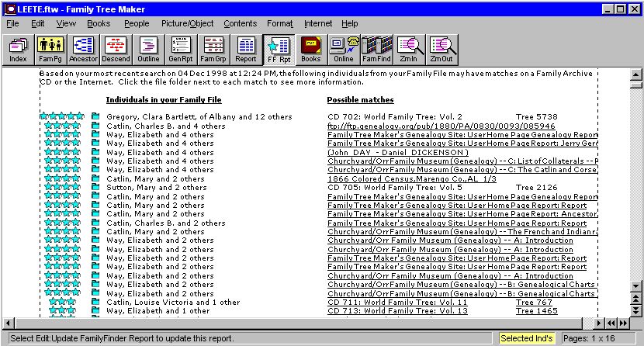Open the Tree 1465 link
The height and width of the screenshot is (346, 644).
coord(537,311)
